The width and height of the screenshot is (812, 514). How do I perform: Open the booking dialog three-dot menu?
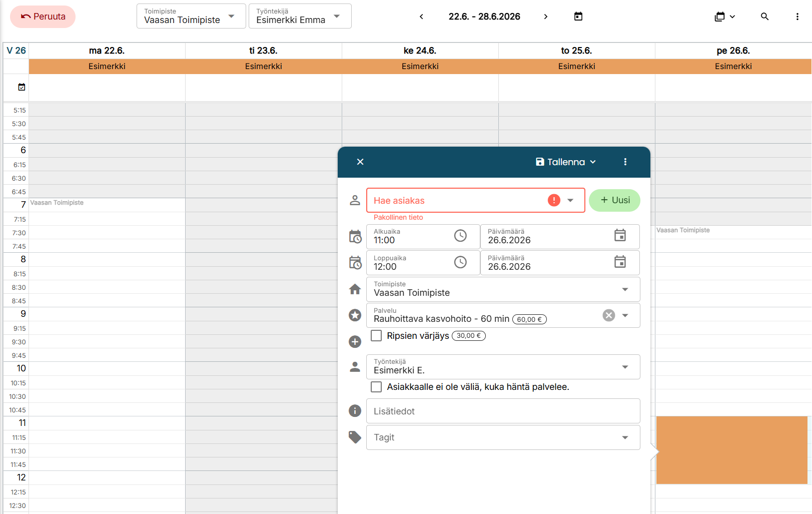click(625, 162)
